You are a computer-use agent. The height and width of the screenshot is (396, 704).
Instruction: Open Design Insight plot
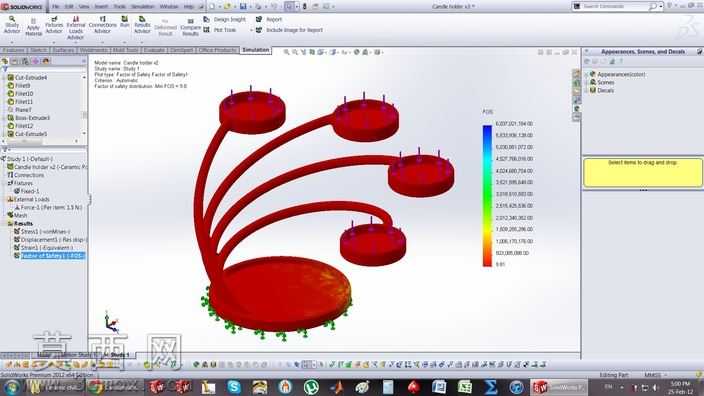point(225,19)
